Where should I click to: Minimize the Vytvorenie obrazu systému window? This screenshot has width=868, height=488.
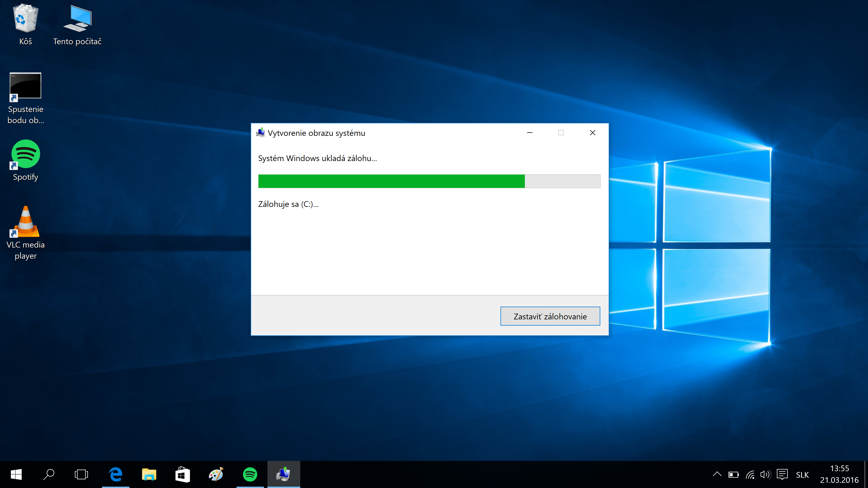pos(530,133)
